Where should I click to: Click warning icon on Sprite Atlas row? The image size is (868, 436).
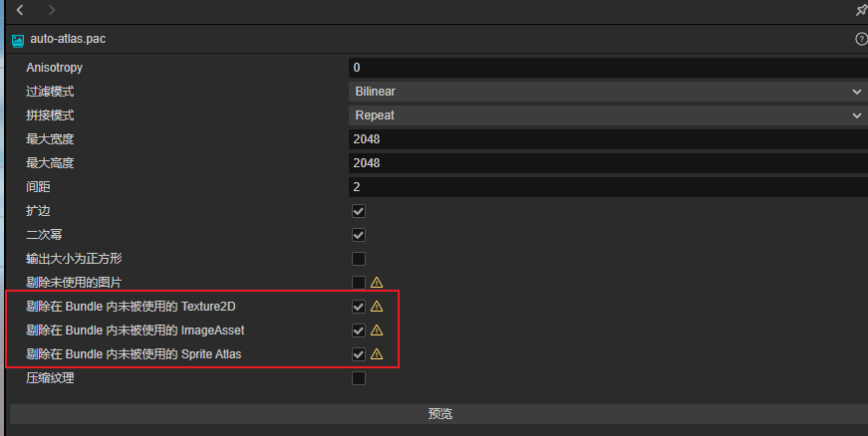377,354
